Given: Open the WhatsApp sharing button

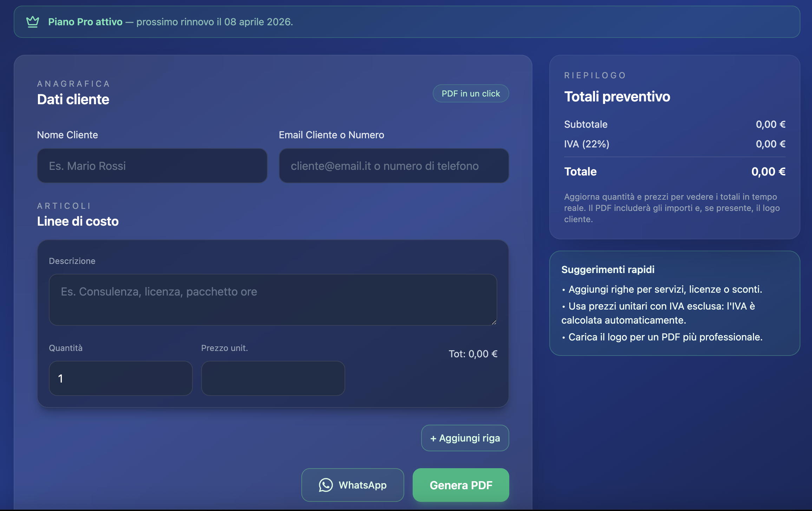Looking at the screenshot, I should click(352, 485).
